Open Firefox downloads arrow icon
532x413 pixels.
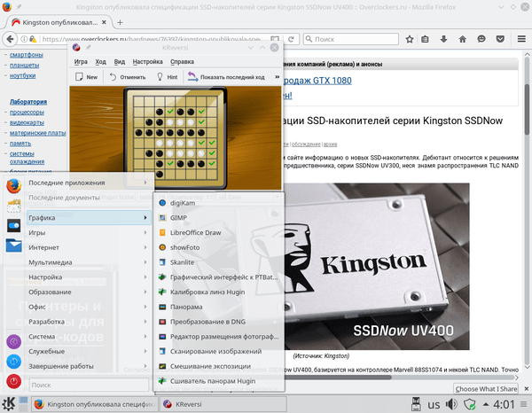click(x=442, y=39)
